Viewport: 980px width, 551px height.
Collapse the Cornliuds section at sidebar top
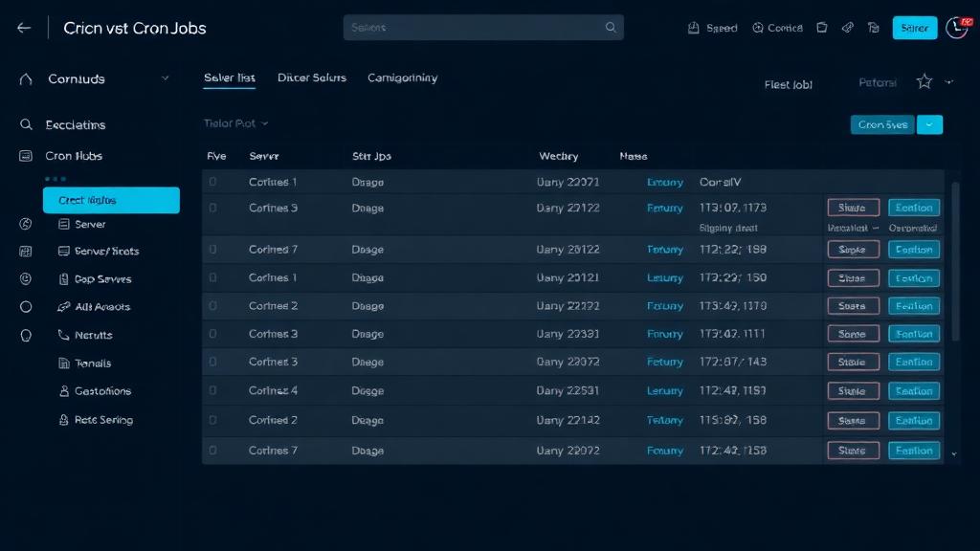coord(165,78)
